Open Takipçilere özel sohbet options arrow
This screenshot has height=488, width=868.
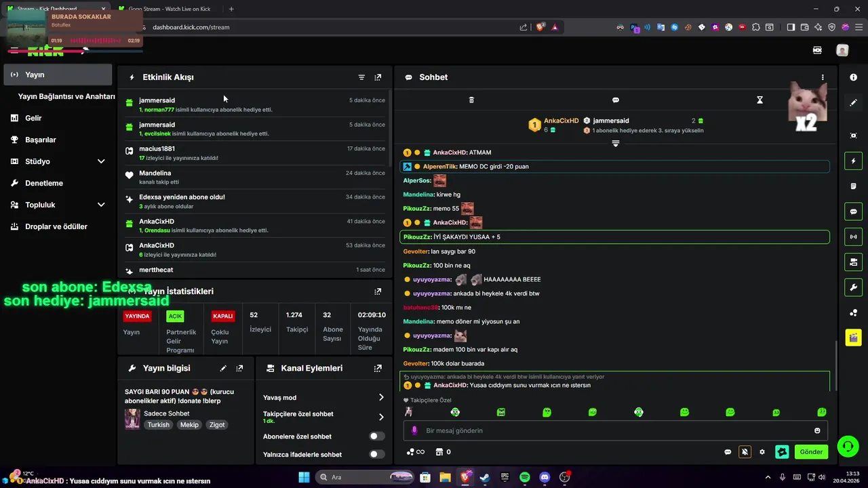pyautogui.click(x=381, y=417)
